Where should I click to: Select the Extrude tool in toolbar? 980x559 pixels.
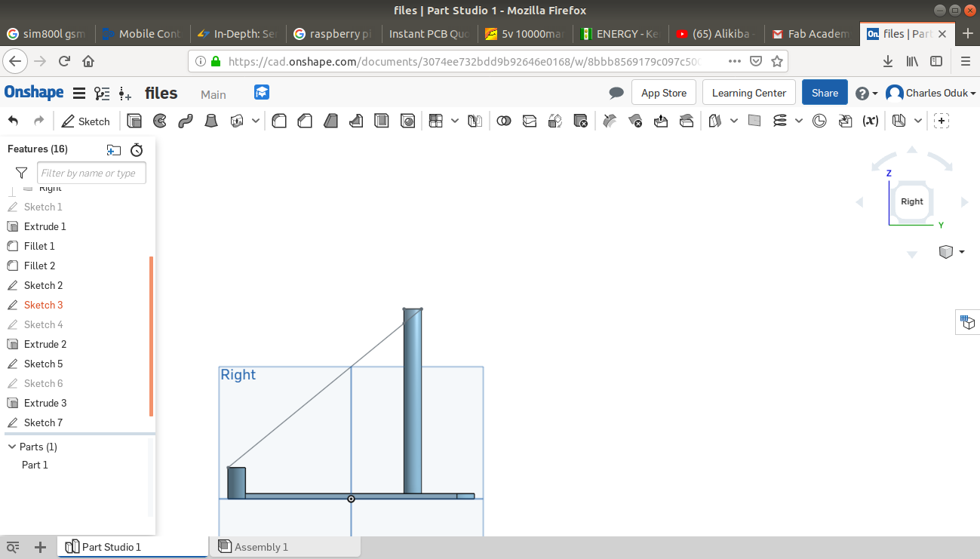134,121
